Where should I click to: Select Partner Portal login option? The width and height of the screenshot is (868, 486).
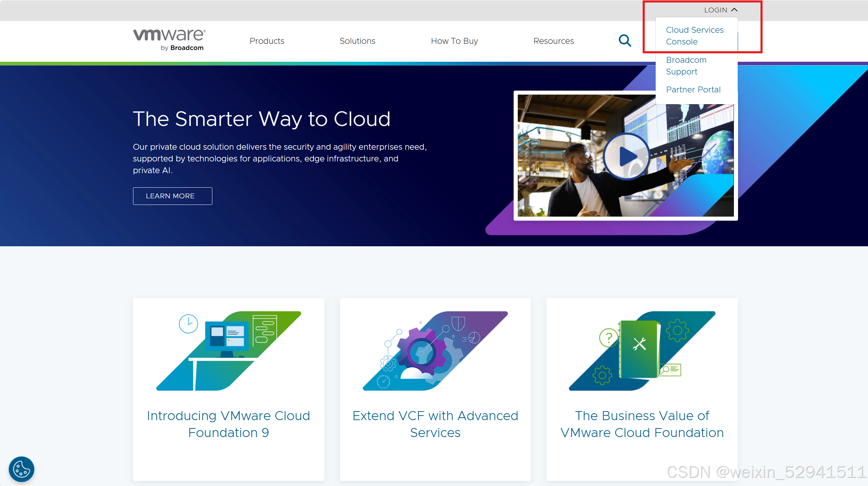[693, 90]
